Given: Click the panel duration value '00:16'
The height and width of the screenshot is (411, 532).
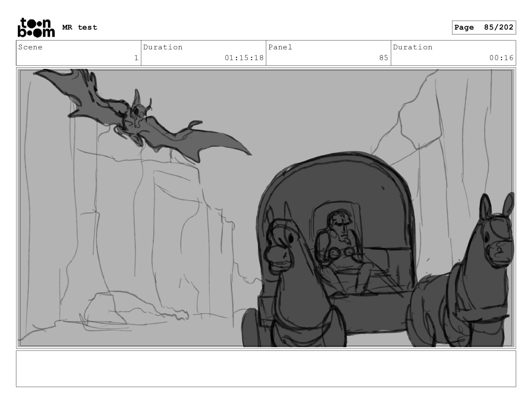Looking at the screenshot, I should [x=501, y=58].
